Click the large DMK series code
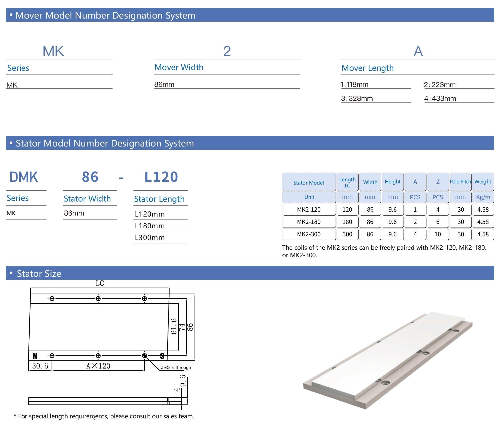Screen dimensions: 504x427 23,177
